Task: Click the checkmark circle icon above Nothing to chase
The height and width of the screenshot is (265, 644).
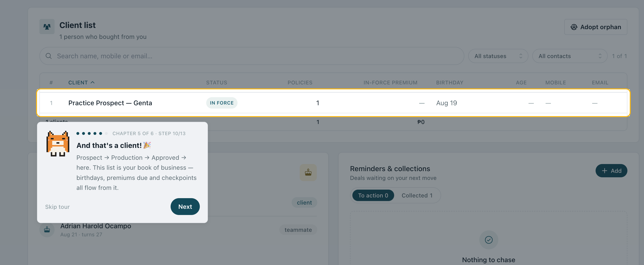Action: [x=489, y=240]
